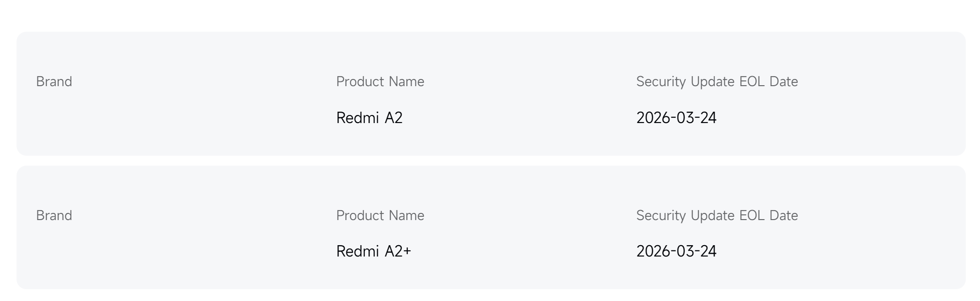Click the word "Security" in the Redmi A2 card
Image resolution: width=980 pixels, height=301 pixels.
point(661,82)
